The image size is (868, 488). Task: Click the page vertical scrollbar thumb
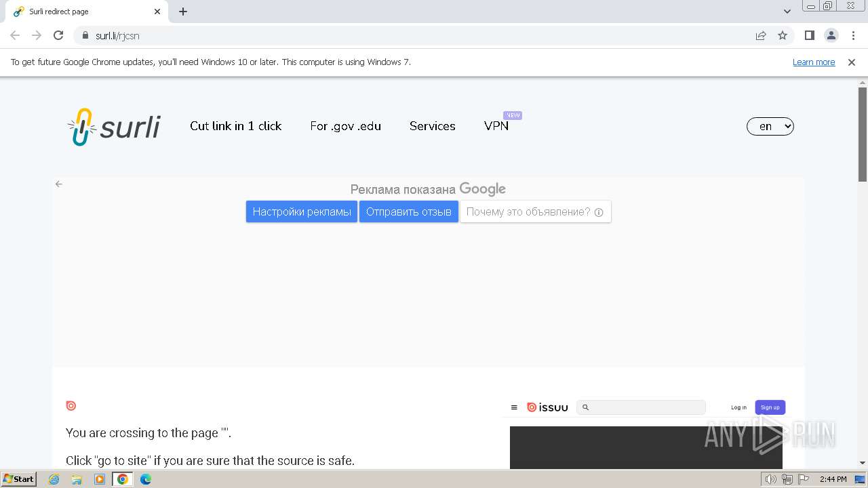coord(863,134)
